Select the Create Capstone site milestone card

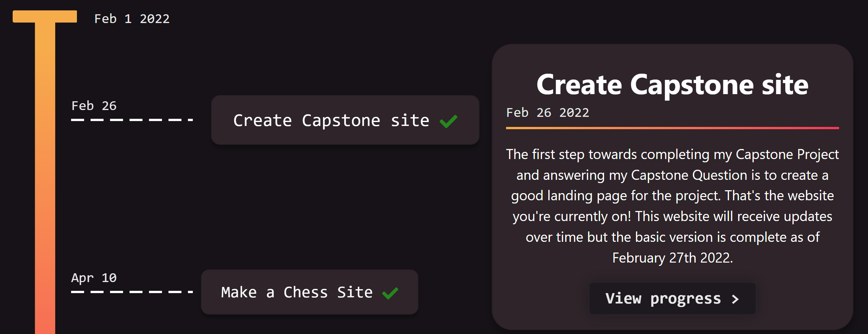pos(345,120)
